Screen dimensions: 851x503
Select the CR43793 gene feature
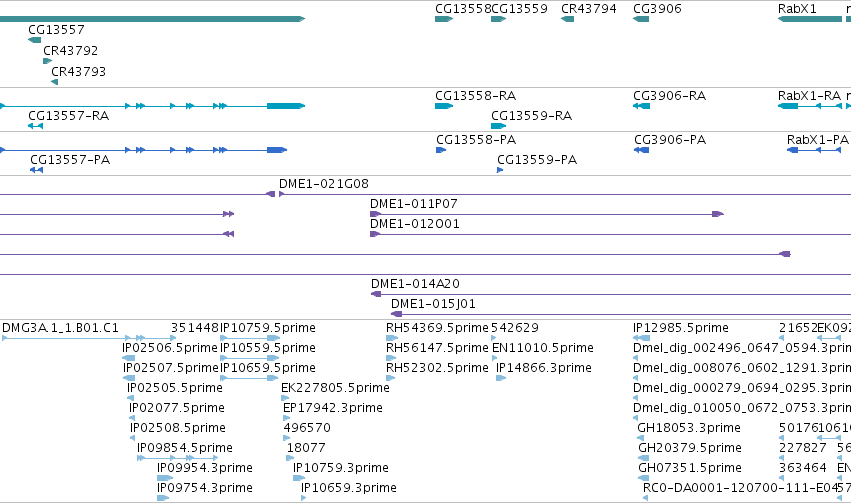click(x=54, y=82)
